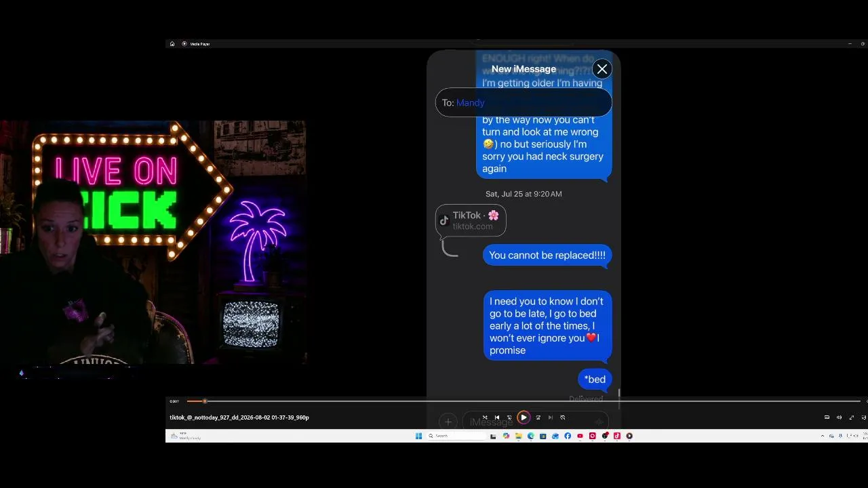Viewport: 868px width, 488px height.
Task: Click the volume speaker icon
Action: click(x=839, y=418)
